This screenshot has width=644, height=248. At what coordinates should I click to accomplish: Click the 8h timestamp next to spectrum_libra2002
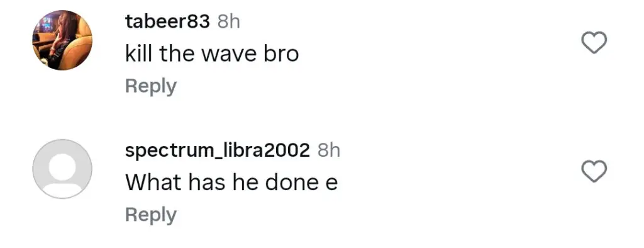coord(329,151)
